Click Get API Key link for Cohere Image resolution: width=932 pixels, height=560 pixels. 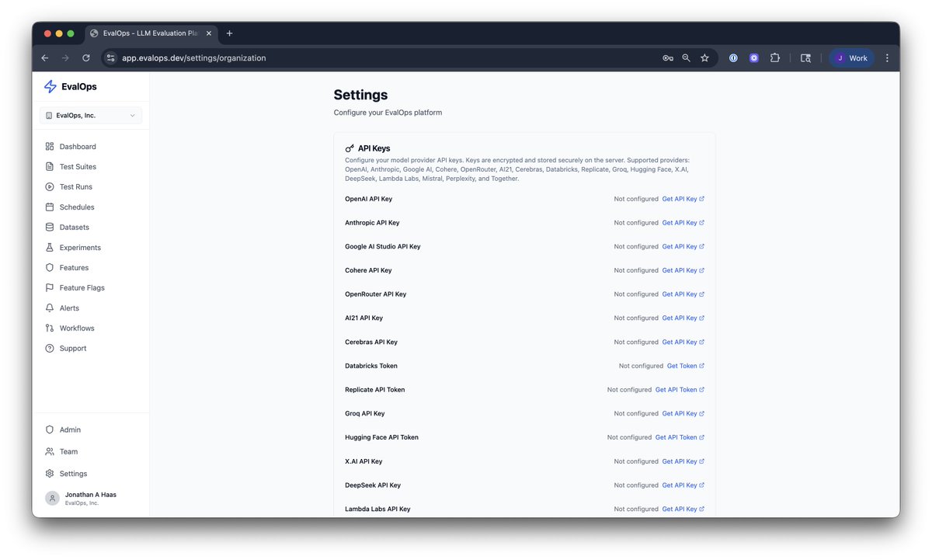click(x=683, y=270)
